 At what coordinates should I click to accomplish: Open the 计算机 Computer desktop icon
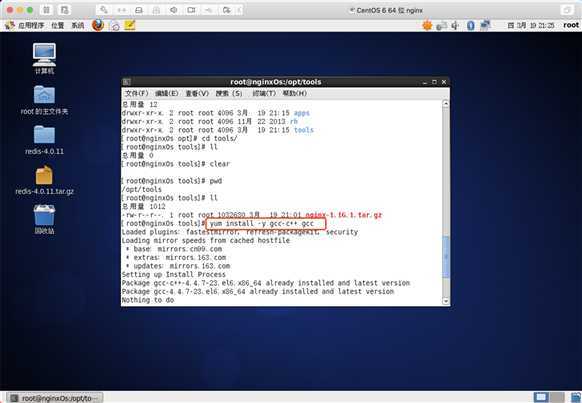(x=44, y=58)
